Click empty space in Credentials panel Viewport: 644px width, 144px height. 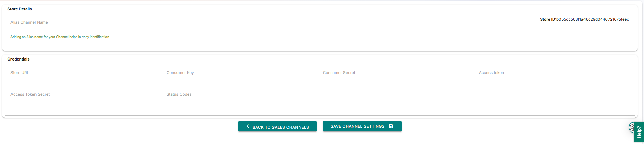coord(473,98)
